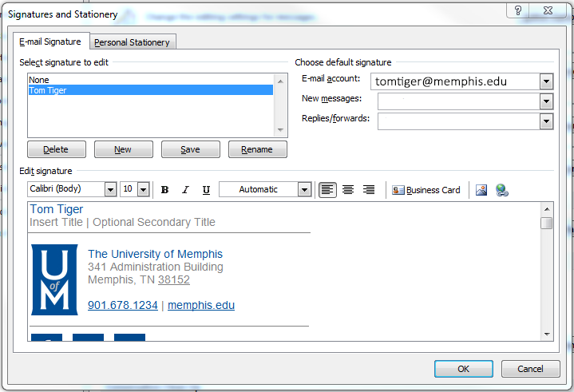Apply underline formatting to signature text
The image size is (574, 392).
(x=206, y=190)
